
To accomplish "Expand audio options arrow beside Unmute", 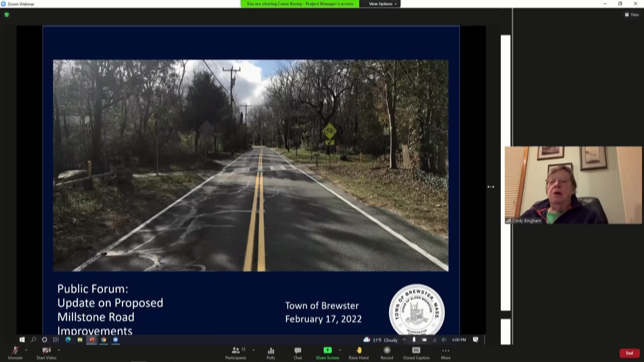I will [x=26, y=350].
